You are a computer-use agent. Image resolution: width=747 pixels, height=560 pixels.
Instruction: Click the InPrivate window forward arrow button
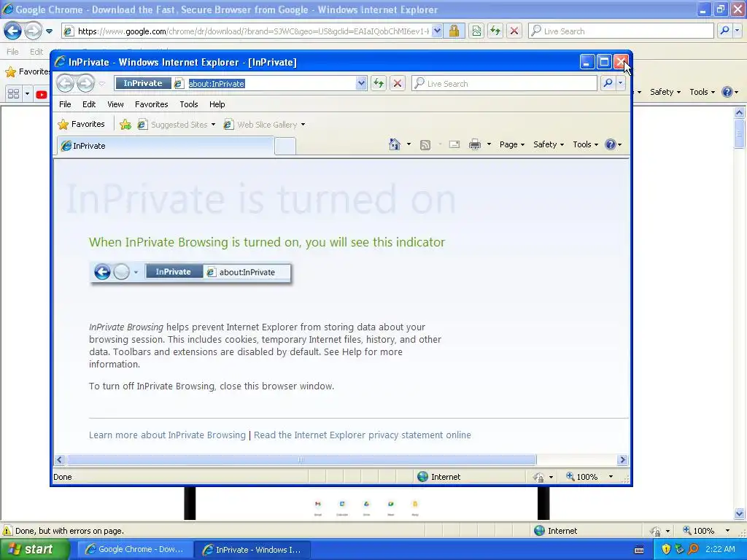pos(86,83)
